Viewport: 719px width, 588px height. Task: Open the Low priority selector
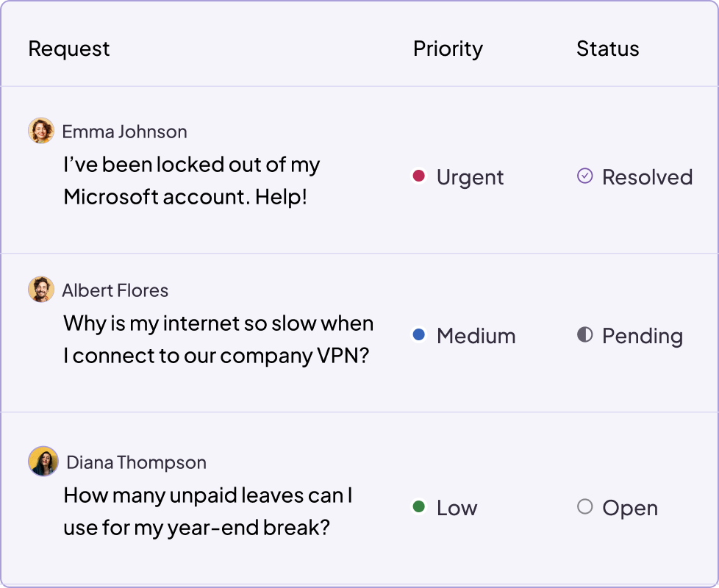click(447, 507)
